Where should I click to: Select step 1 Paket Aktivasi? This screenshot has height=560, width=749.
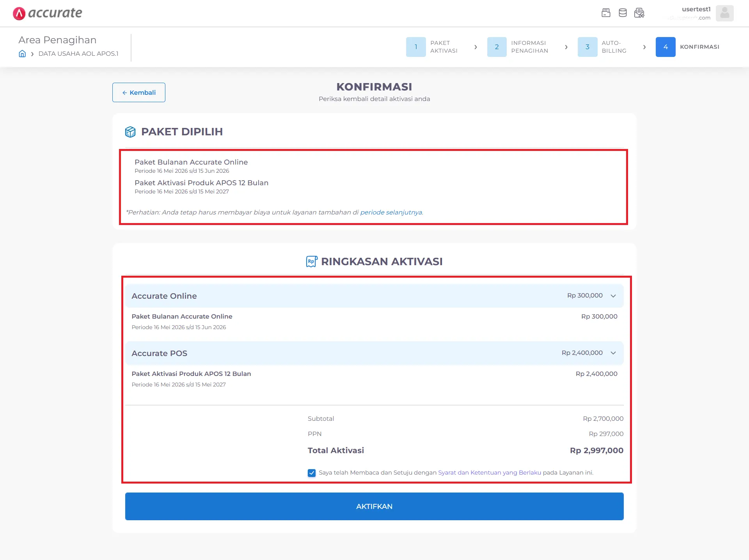(432, 47)
